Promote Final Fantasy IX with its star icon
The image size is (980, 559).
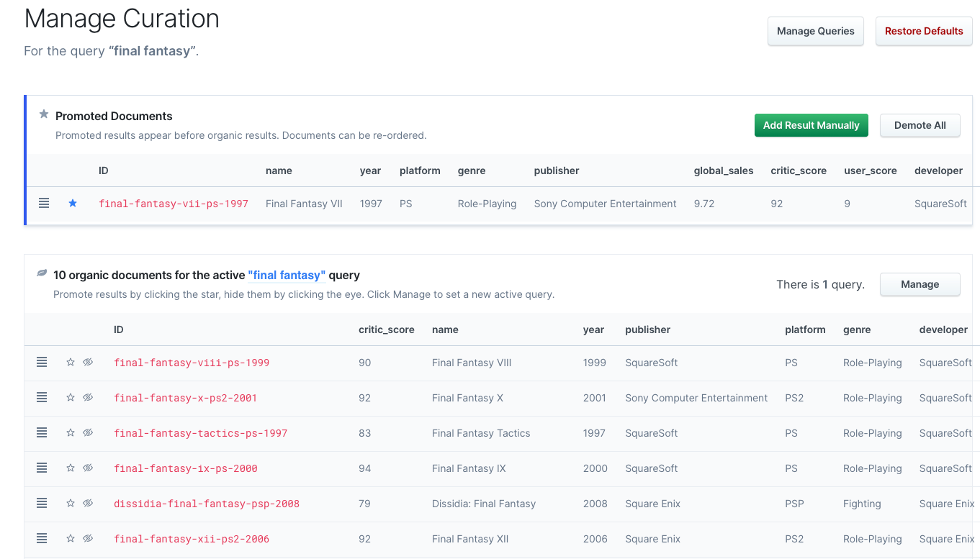point(70,468)
